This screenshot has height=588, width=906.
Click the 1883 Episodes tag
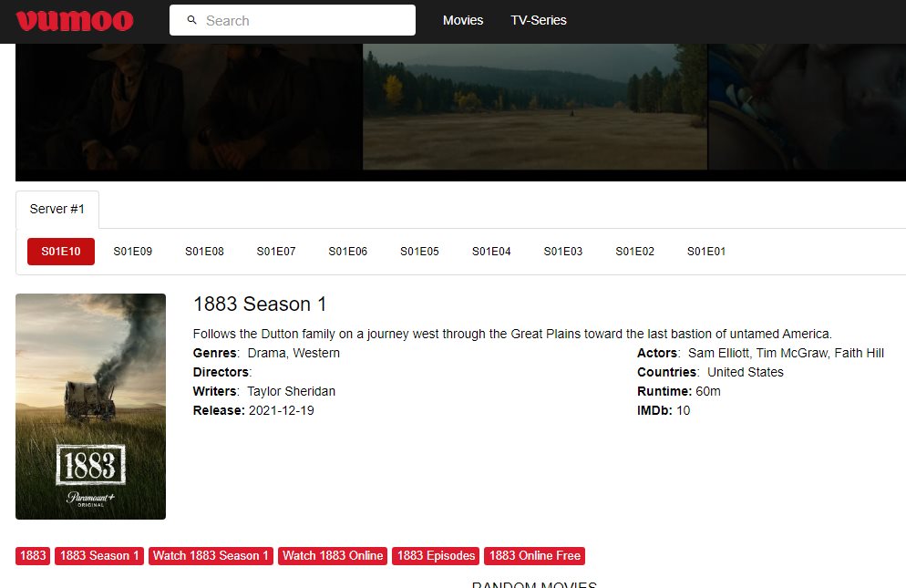coord(437,555)
